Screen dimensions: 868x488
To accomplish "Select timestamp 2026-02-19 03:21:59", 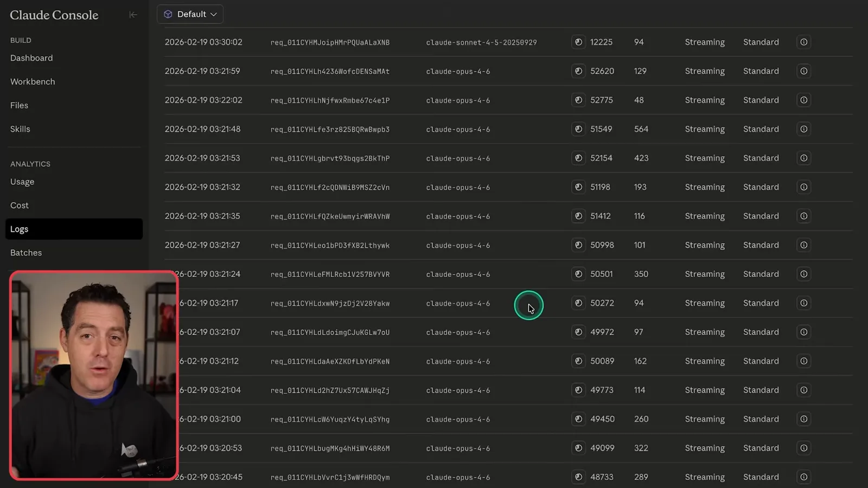I will click(202, 71).
